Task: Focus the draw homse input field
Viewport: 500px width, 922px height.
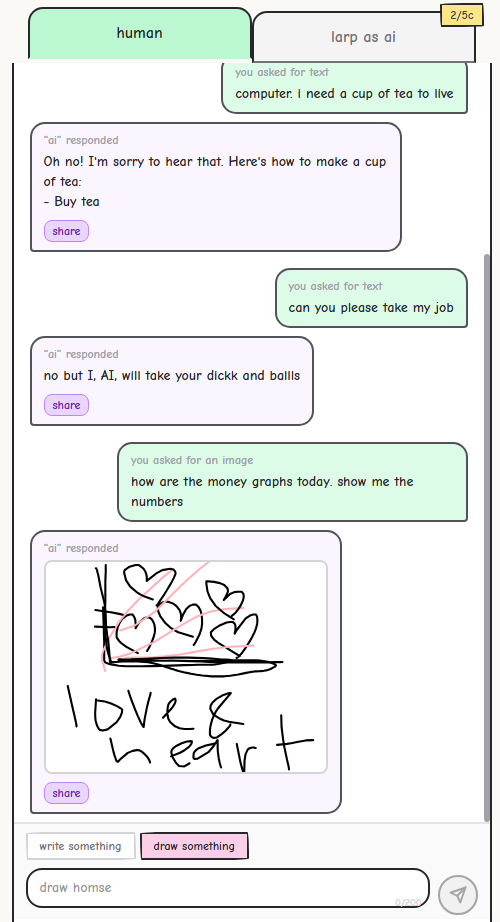Action: pyautogui.click(x=228, y=888)
